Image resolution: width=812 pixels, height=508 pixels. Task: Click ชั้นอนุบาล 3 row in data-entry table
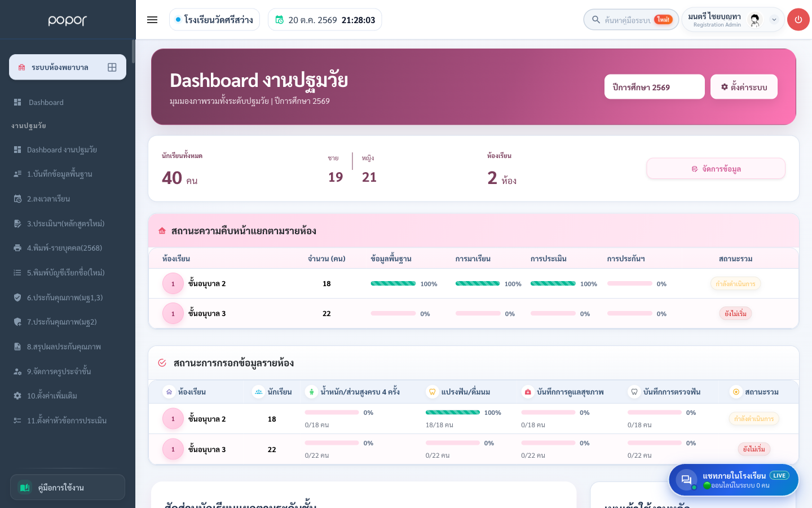[474, 449]
